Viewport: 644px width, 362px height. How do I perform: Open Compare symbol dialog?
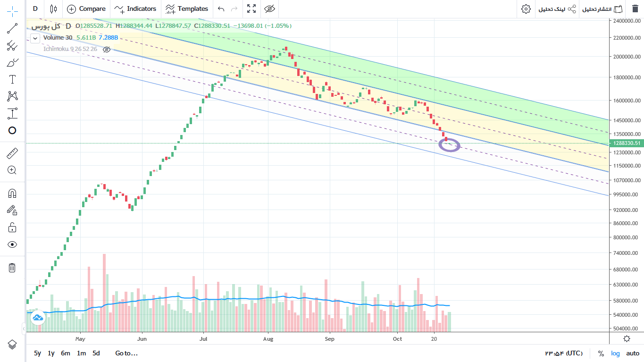click(x=86, y=8)
